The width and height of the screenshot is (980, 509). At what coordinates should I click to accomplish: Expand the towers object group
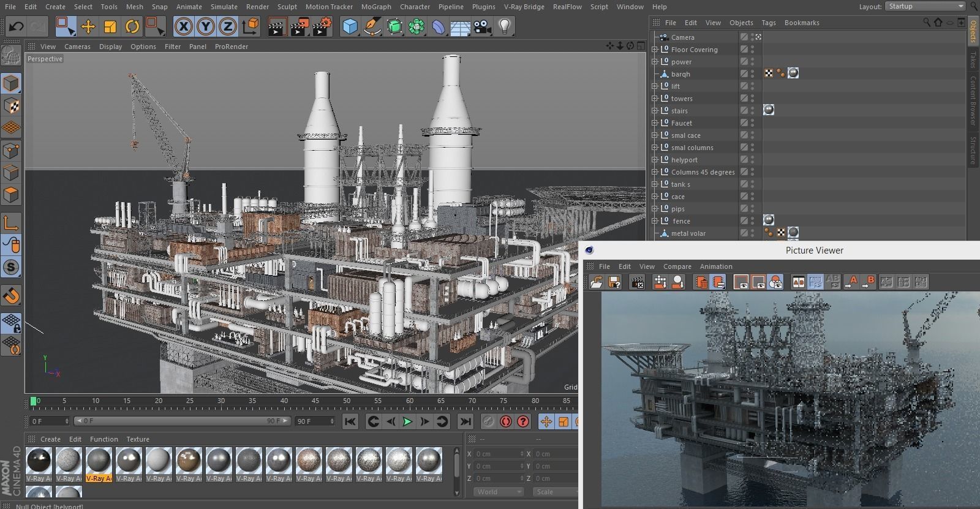[654, 99]
